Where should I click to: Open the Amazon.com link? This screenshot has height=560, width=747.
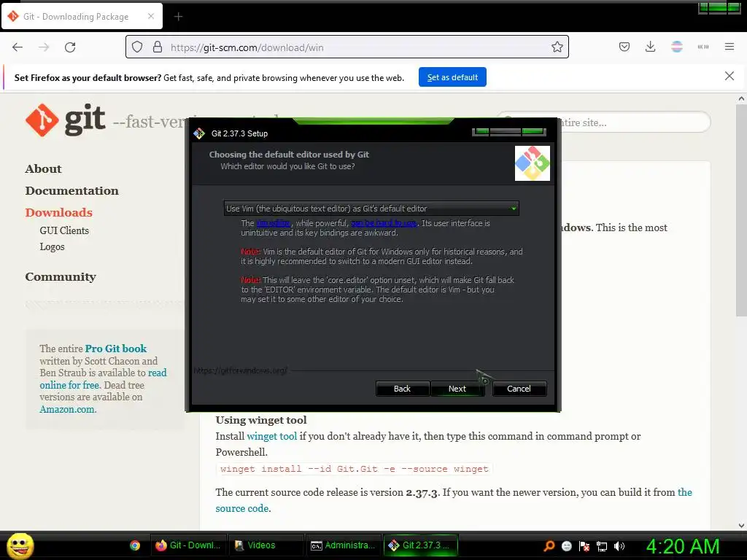(x=68, y=409)
